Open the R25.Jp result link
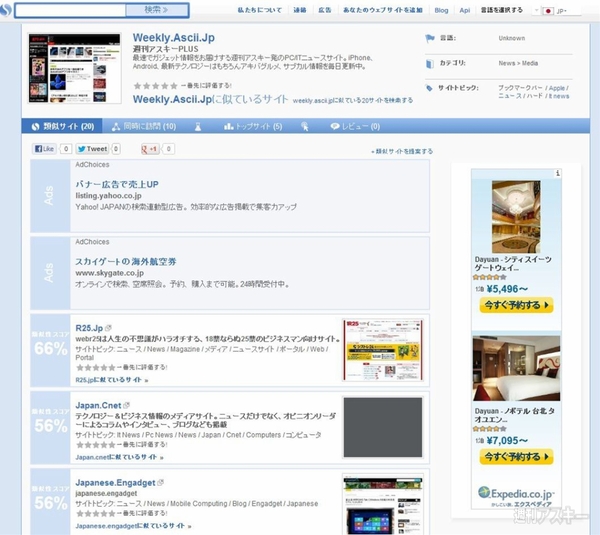The image size is (600, 535). click(89, 328)
